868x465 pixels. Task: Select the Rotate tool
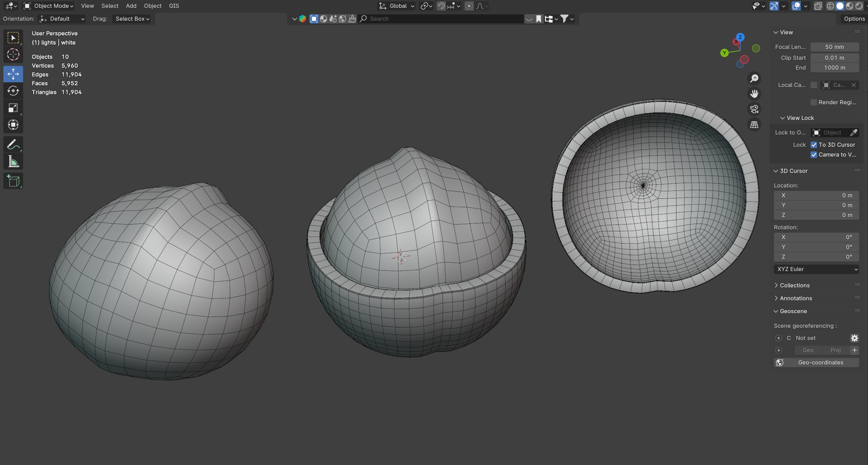[x=13, y=91]
